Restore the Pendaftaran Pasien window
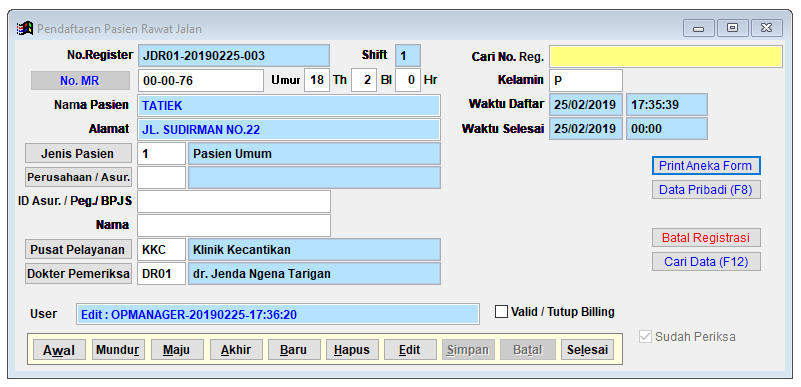This screenshot has height=387, width=801. point(732,28)
